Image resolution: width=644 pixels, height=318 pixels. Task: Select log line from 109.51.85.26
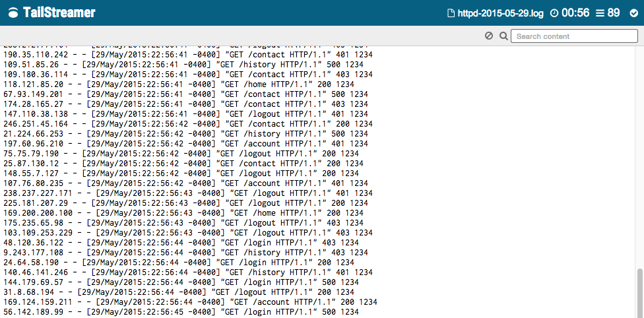point(183,65)
